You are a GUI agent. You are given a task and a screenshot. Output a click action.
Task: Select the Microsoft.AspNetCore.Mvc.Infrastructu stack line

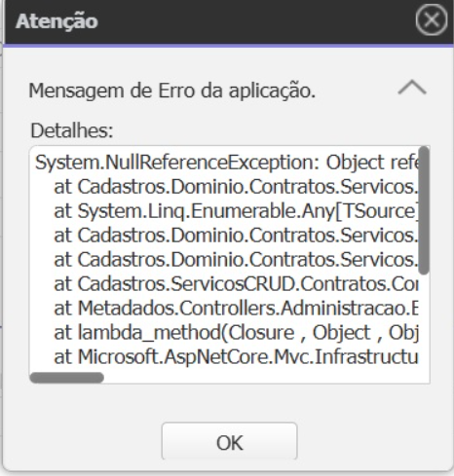(236, 357)
